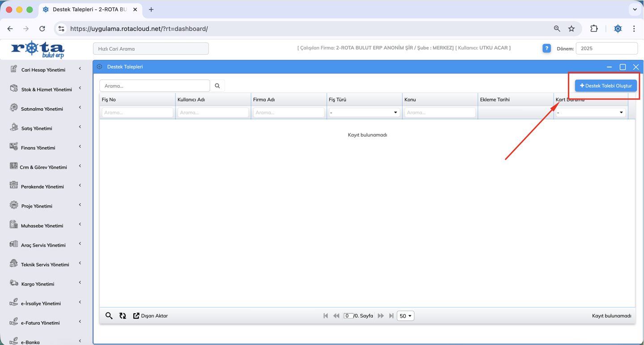
Task: Click the search magnifier button beside Arama field
Action: [218, 86]
